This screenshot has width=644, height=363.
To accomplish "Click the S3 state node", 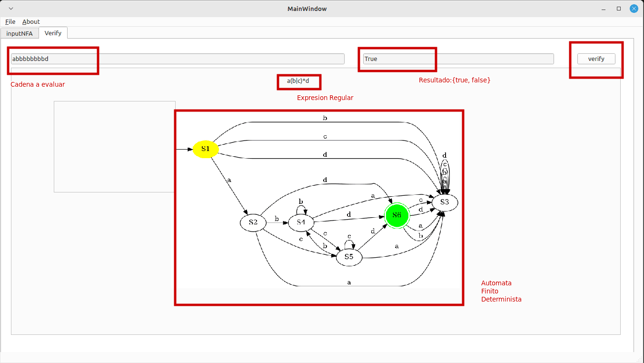I will click(444, 202).
